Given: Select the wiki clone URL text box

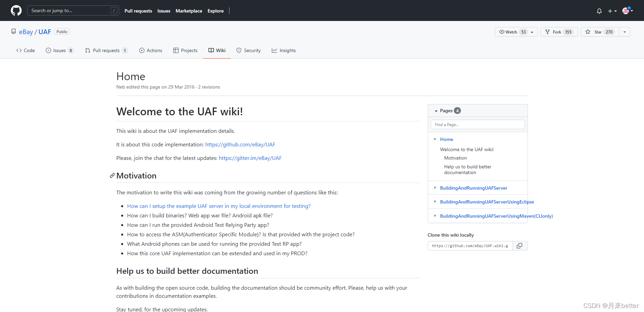Looking at the screenshot, I should (x=470, y=246).
